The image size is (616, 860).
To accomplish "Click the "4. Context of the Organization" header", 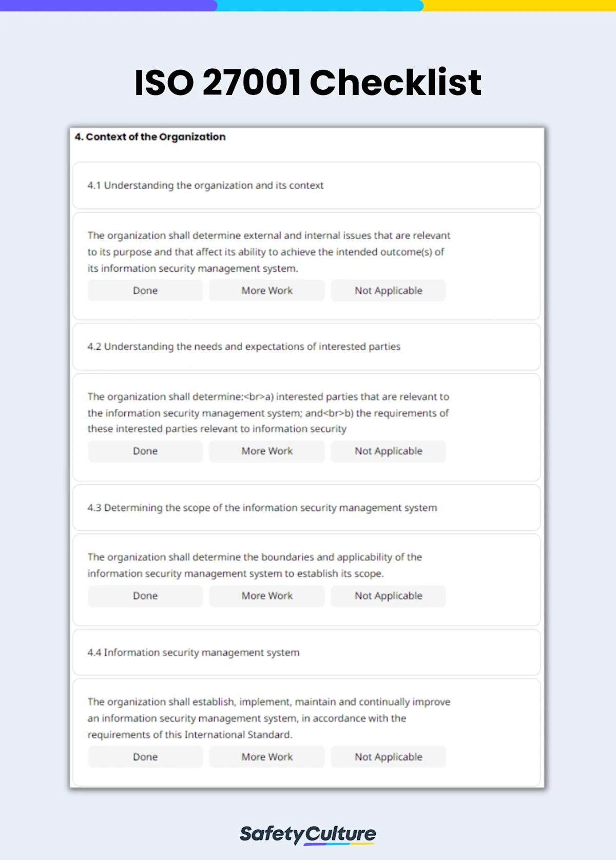I will (x=150, y=137).
